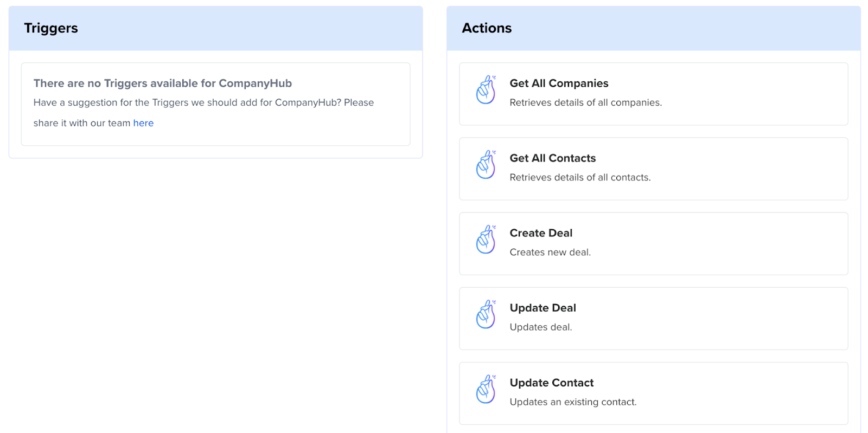
Task: Click the 'no Triggers available' heading
Action: click(x=163, y=83)
